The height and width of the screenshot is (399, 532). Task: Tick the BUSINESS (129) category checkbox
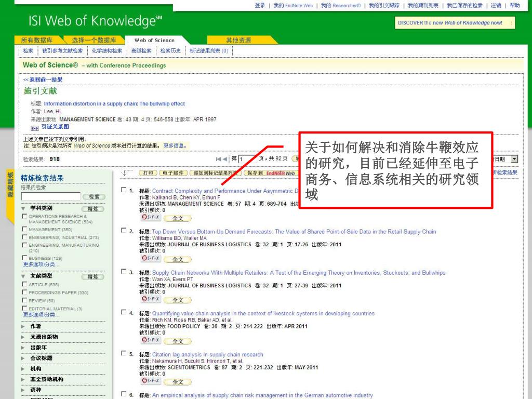(24, 258)
